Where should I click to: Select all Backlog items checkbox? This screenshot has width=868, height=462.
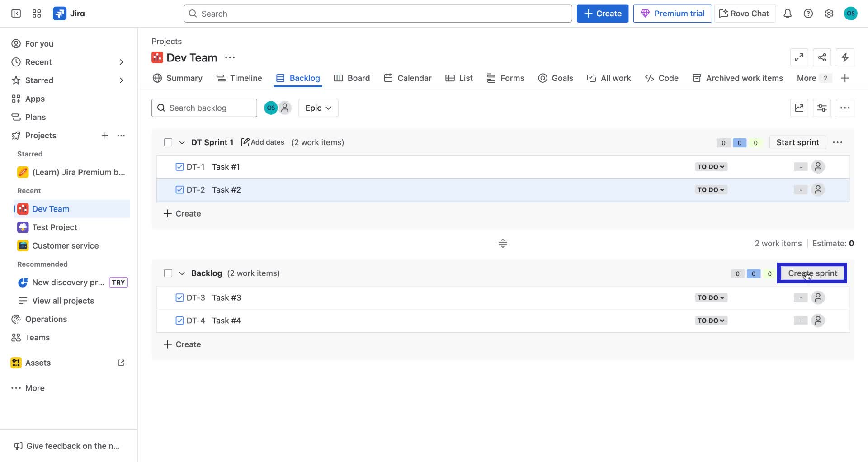(x=168, y=273)
